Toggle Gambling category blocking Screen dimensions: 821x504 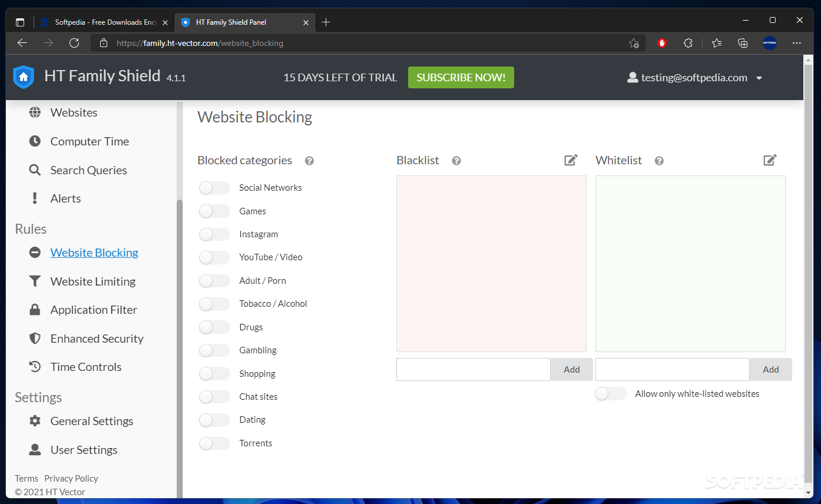click(214, 350)
